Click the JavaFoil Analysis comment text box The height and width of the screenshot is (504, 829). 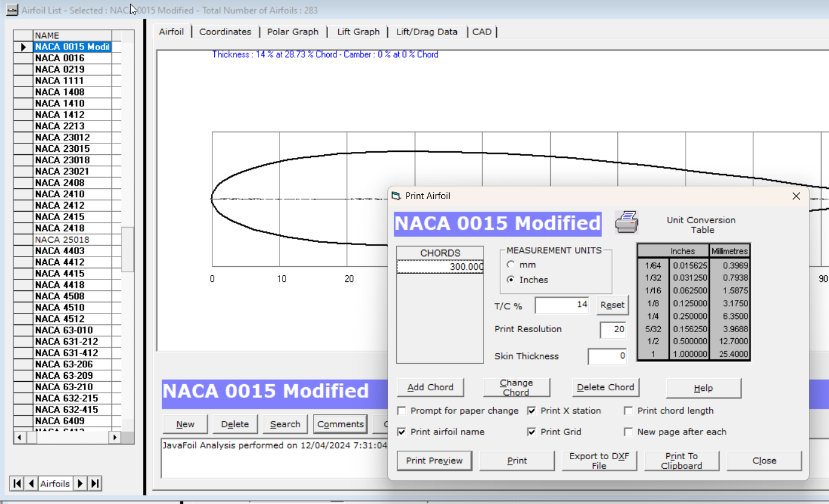(274, 457)
